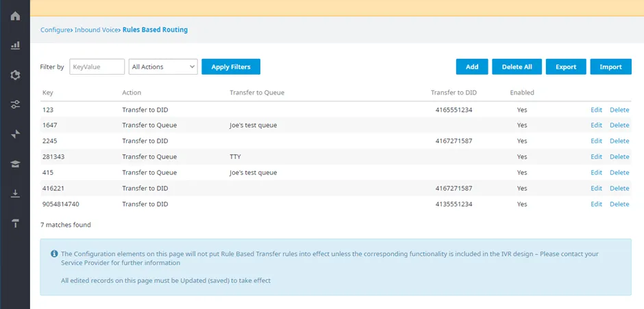Apply the filters
The width and height of the screenshot is (644, 309).
pos(231,66)
